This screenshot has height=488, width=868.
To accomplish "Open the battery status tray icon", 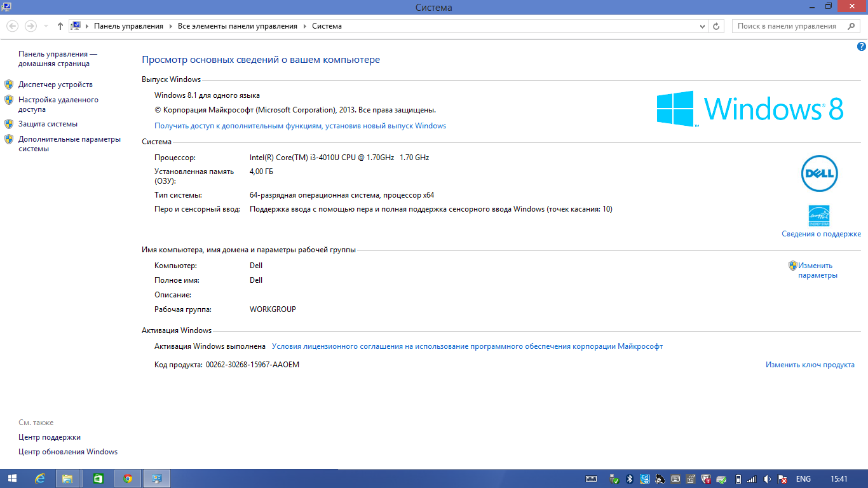I will pyautogui.click(x=738, y=479).
